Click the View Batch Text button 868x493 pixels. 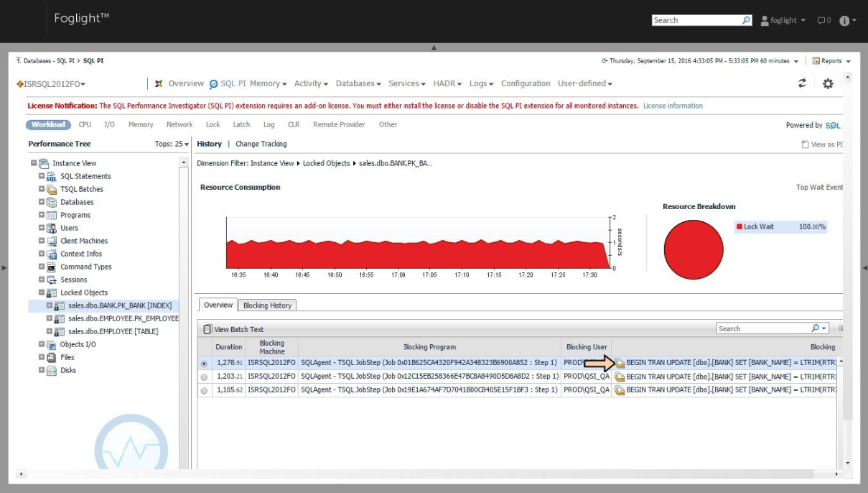coord(233,329)
